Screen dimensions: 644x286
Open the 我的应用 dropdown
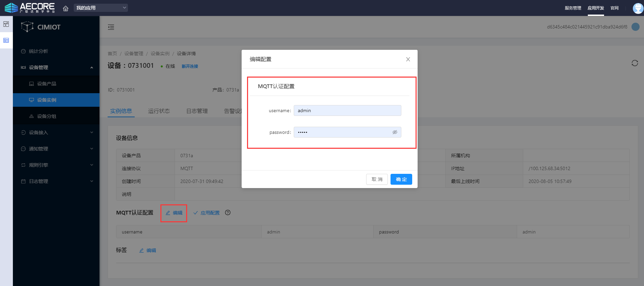tap(101, 8)
